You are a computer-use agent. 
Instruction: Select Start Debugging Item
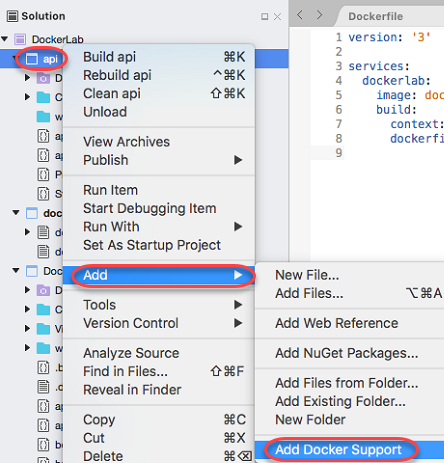point(159,209)
